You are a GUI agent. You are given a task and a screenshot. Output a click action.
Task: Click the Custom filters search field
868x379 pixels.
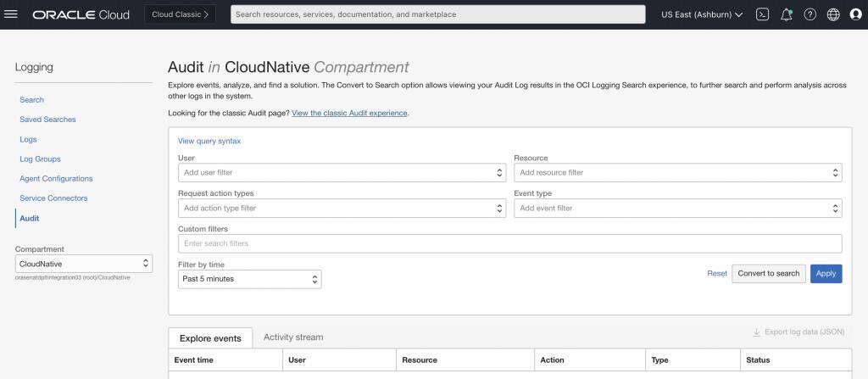(509, 243)
